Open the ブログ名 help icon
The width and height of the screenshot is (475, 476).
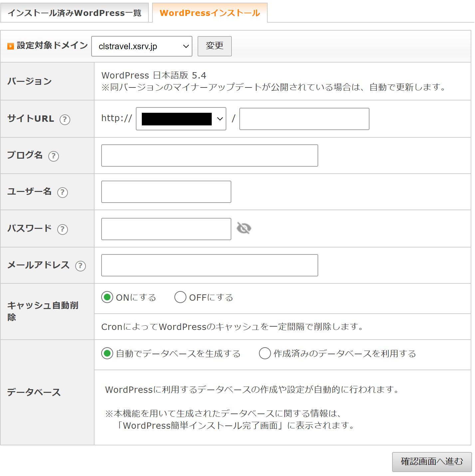(x=54, y=156)
